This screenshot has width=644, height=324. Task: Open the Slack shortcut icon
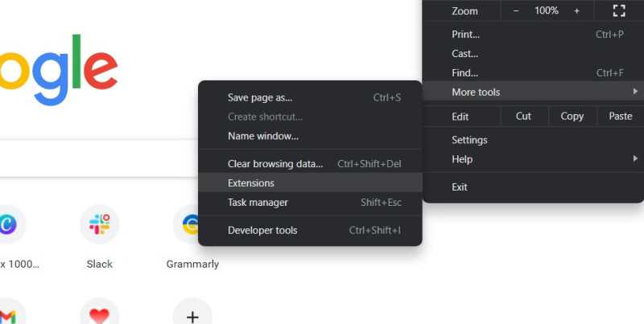tap(99, 224)
